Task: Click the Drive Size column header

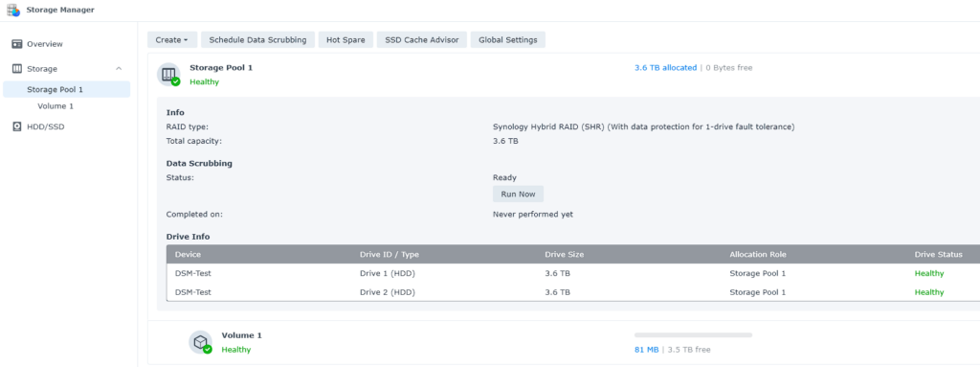Action: point(565,254)
